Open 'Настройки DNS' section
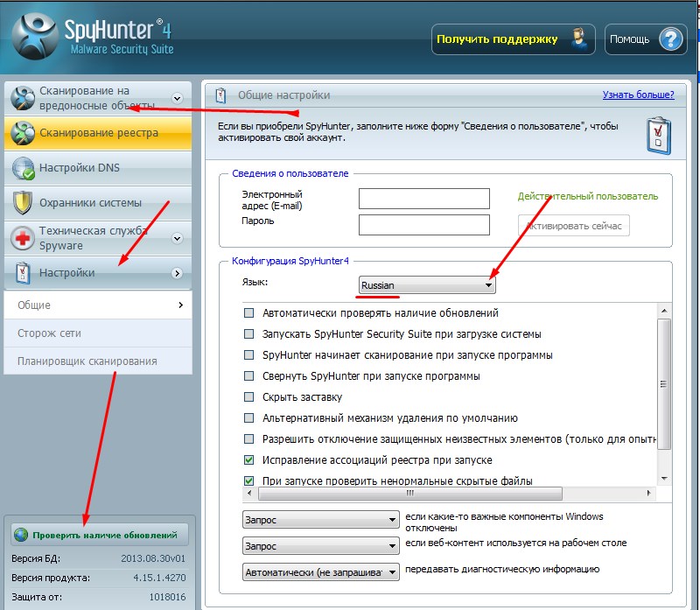Image resolution: width=700 pixels, height=610 pixels. [98, 168]
